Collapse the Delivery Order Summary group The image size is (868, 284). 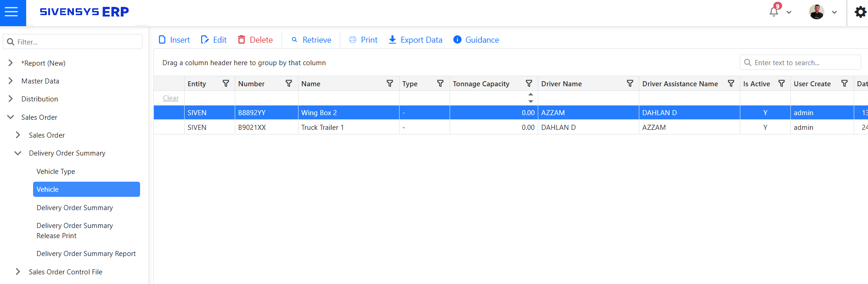(x=18, y=153)
